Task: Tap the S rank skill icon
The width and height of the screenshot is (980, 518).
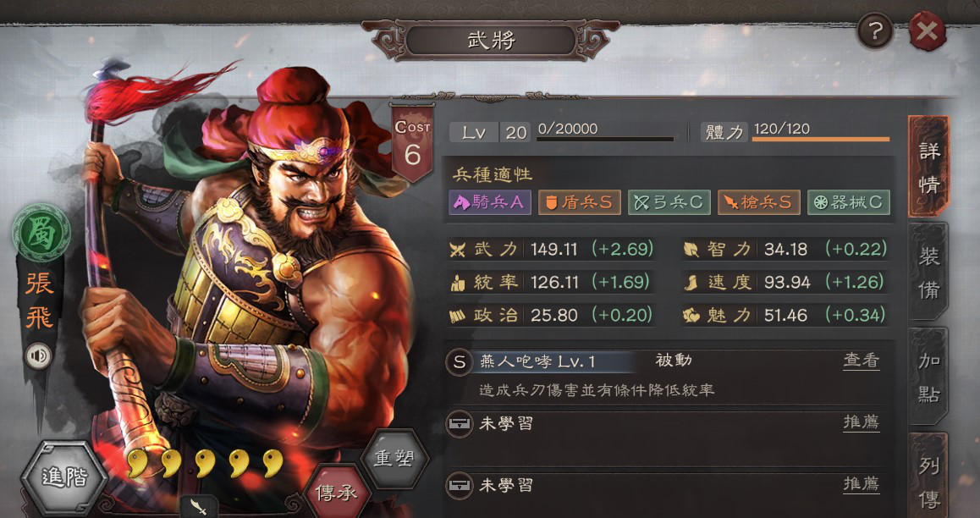Action: pyautogui.click(x=460, y=363)
